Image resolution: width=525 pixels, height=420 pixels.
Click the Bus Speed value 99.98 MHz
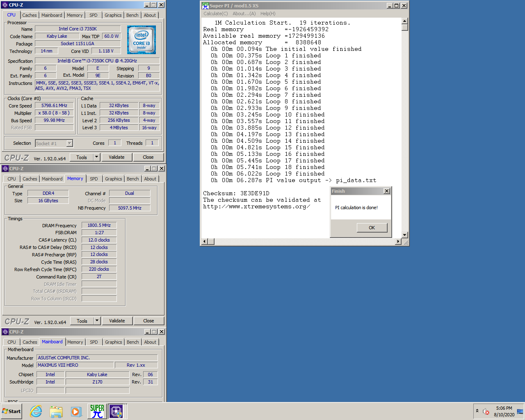[54, 120]
